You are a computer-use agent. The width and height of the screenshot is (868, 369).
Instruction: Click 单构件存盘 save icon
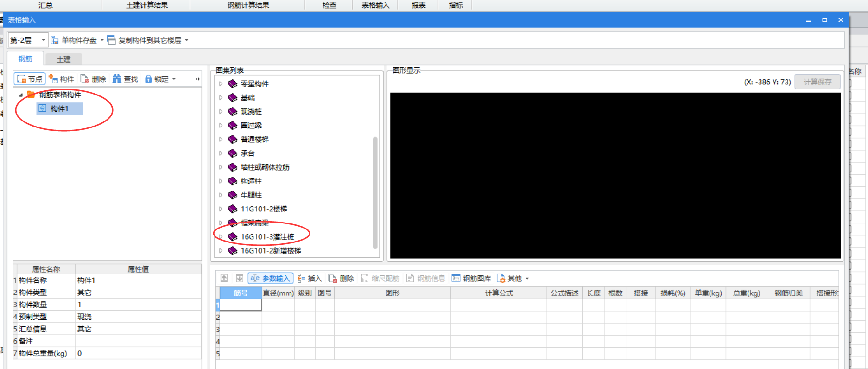pos(55,40)
